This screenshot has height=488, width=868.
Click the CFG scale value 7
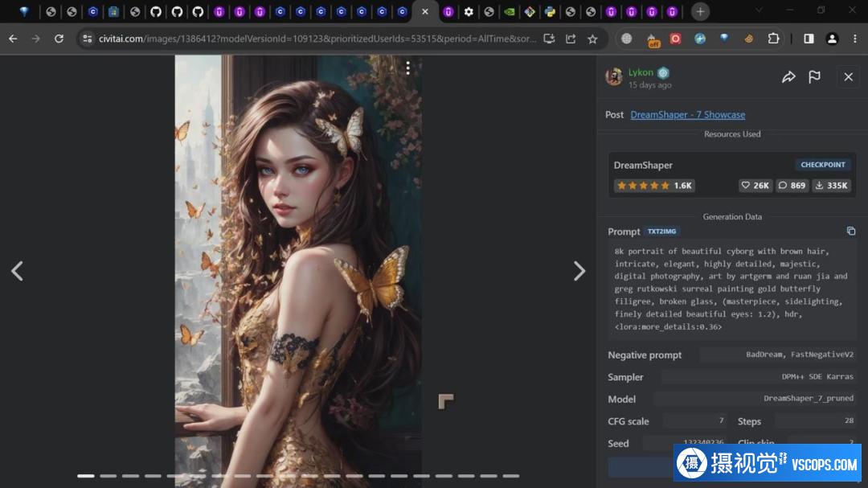pos(721,421)
